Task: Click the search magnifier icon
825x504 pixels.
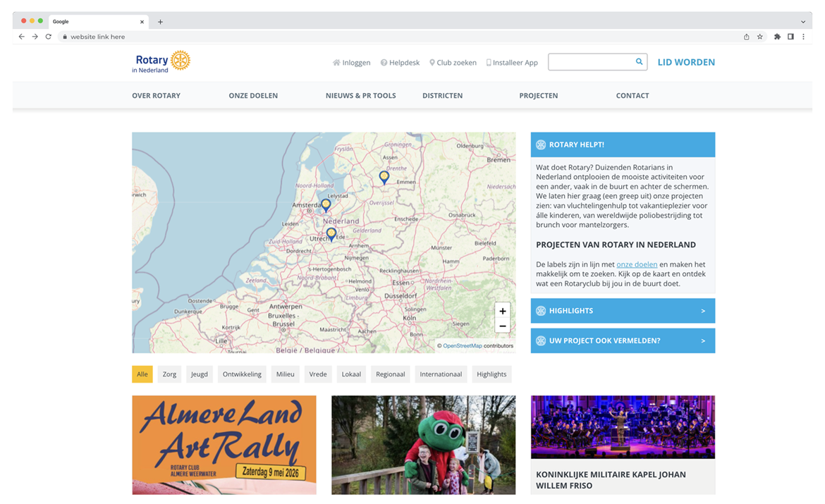Action: tap(639, 62)
